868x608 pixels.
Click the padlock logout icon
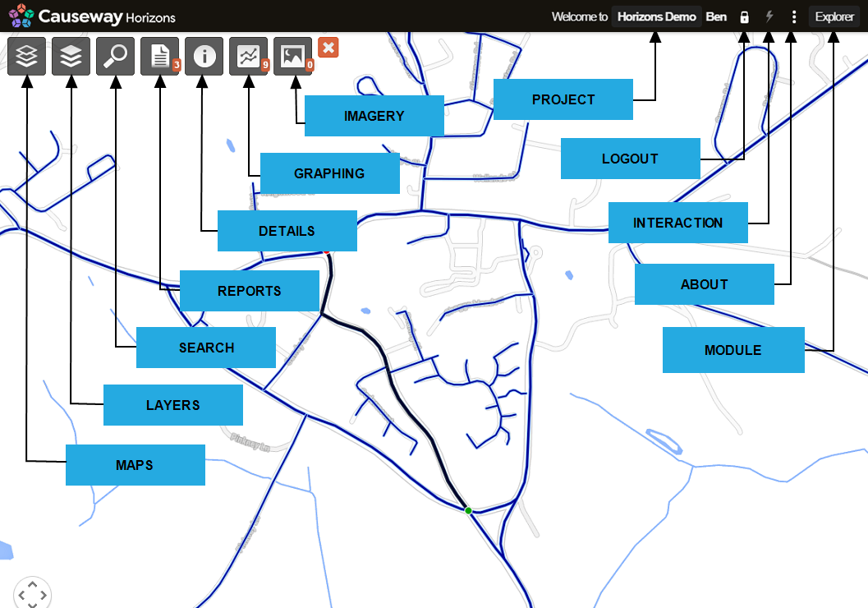coord(745,16)
